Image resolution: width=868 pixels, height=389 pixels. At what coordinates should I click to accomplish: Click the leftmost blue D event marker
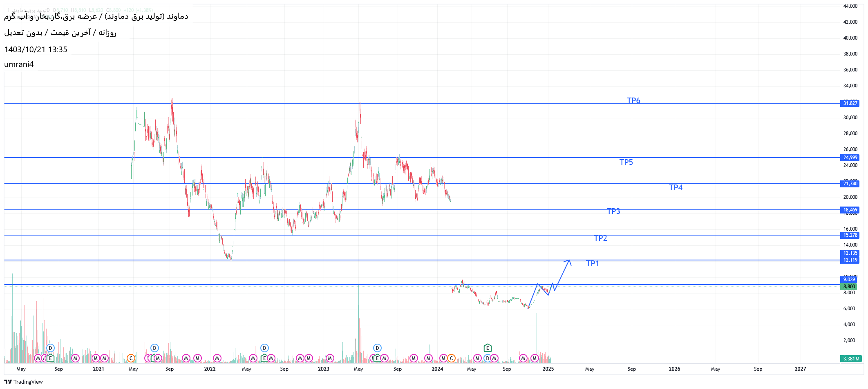50,348
